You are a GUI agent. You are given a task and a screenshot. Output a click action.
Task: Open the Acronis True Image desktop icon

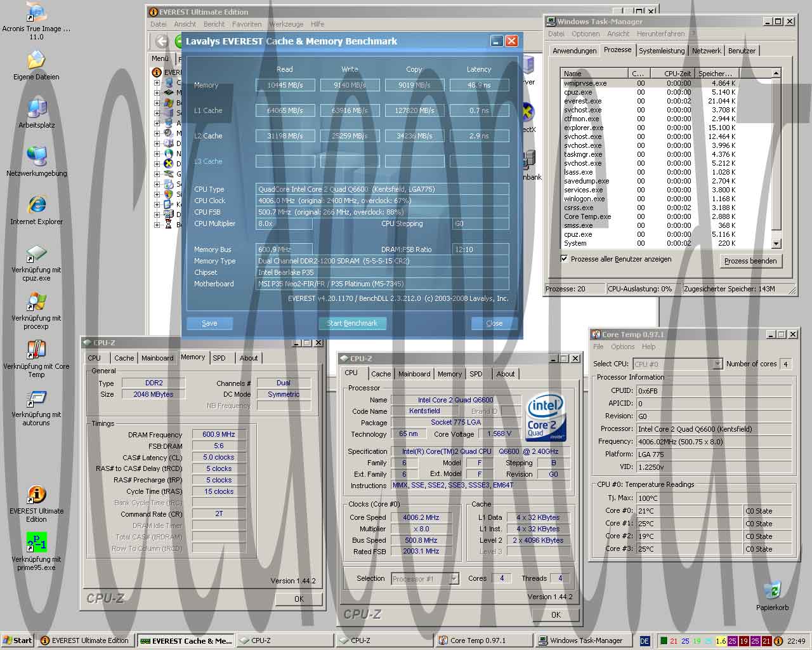tap(36, 13)
